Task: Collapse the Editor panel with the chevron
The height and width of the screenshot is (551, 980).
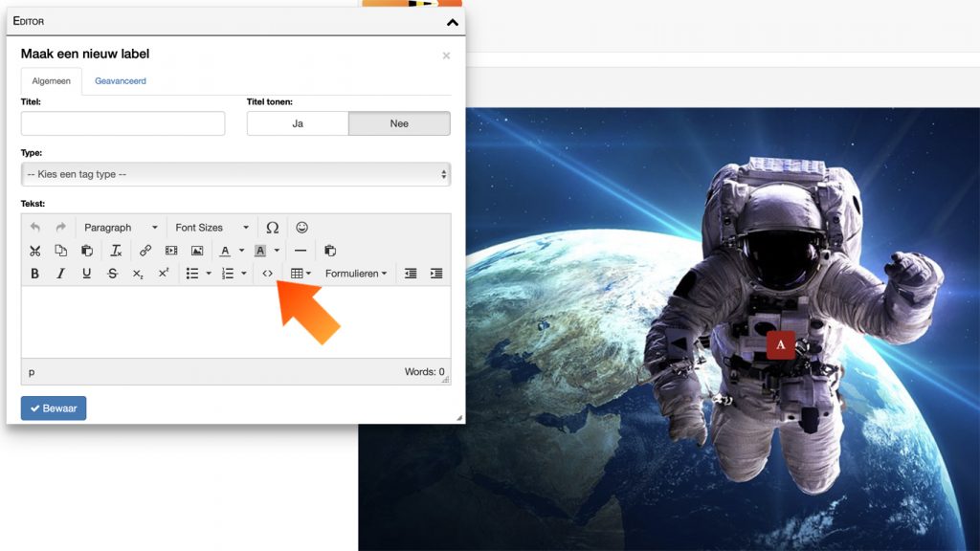Action: click(453, 22)
